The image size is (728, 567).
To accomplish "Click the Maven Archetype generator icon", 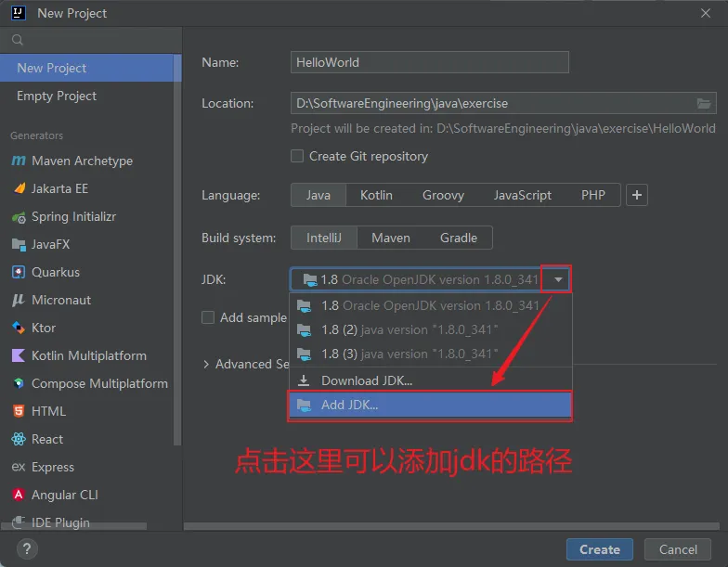I will tap(19, 161).
